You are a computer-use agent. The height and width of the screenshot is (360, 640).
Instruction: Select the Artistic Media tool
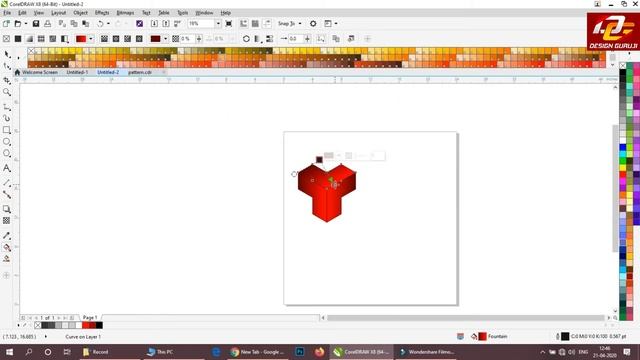[7, 118]
